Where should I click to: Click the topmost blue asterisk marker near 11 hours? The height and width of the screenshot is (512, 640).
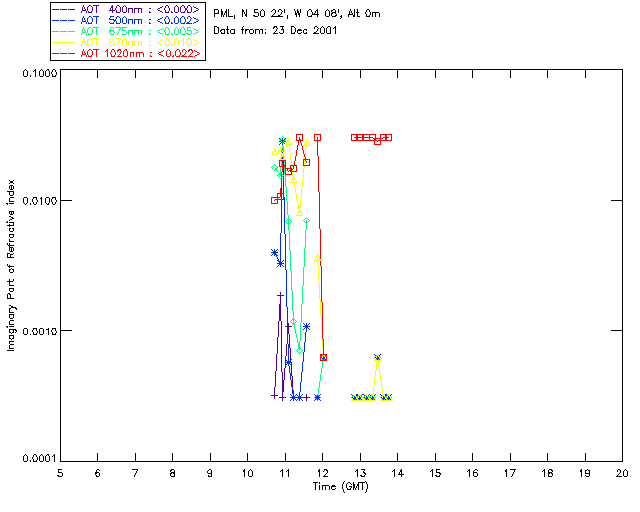tap(282, 141)
